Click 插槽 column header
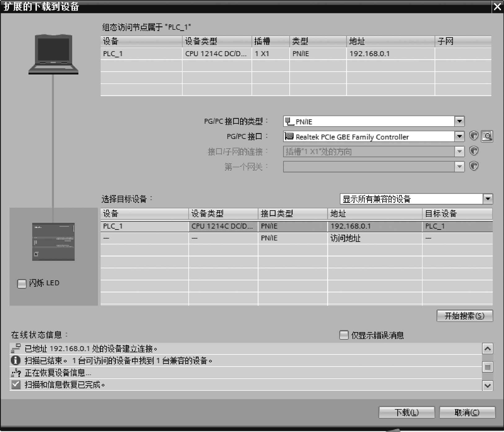Viewport: 504px width, 432px height. 271,41
